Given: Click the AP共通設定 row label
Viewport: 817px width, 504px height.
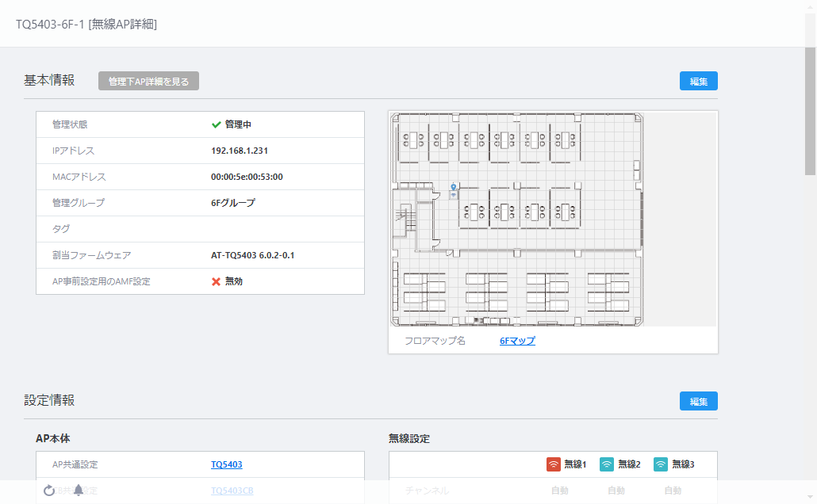Looking at the screenshot, I should (75, 464).
